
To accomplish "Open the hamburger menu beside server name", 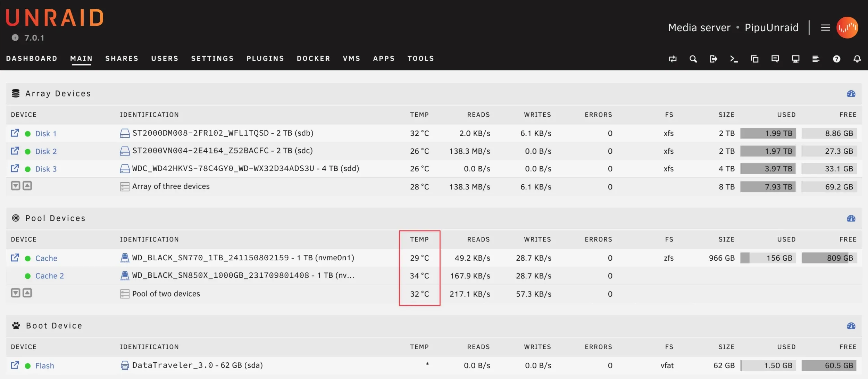I will [x=825, y=27].
